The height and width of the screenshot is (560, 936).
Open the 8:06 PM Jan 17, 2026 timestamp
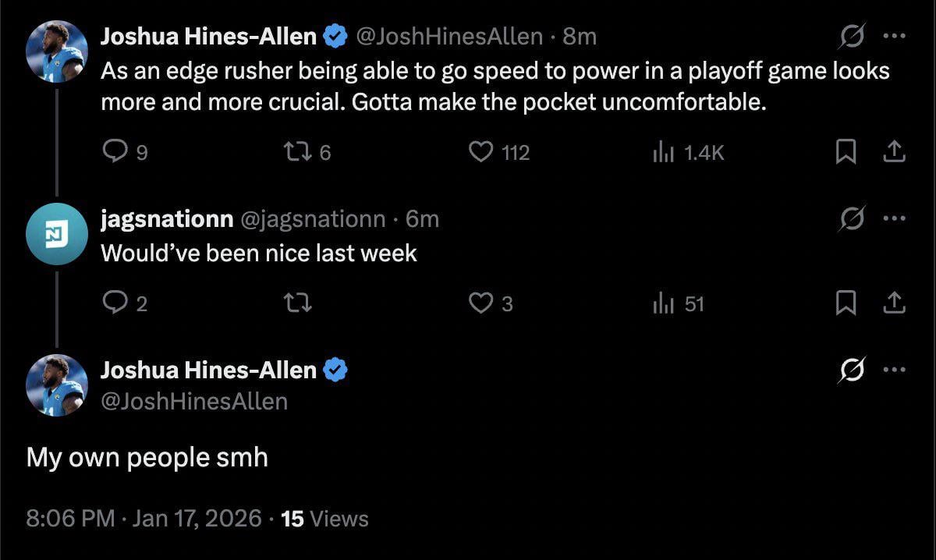144,519
